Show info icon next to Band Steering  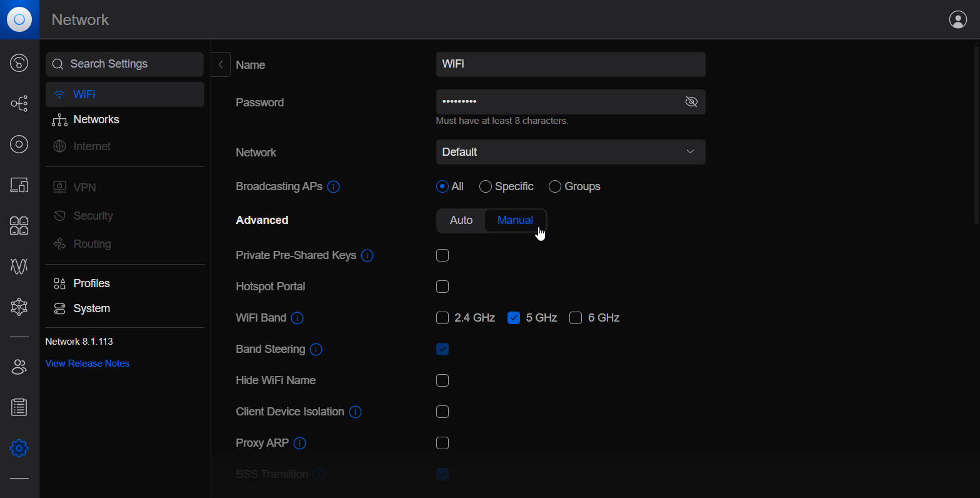(x=316, y=349)
